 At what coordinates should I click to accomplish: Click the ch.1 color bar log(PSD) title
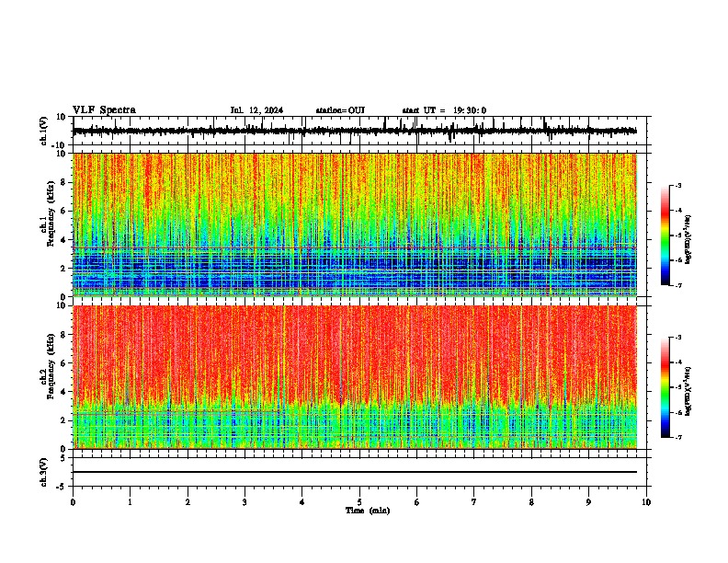688,240
